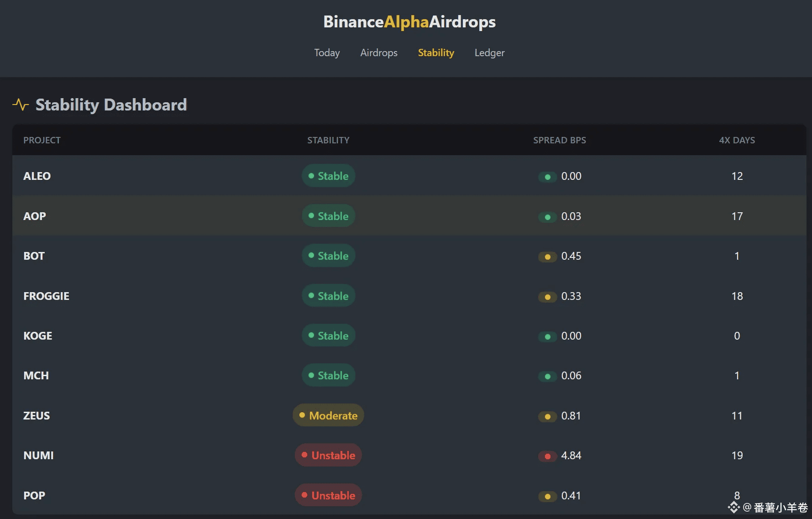812x519 pixels.
Task: Click the BinanceAlphaAirdrops site title
Action: coord(409,22)
